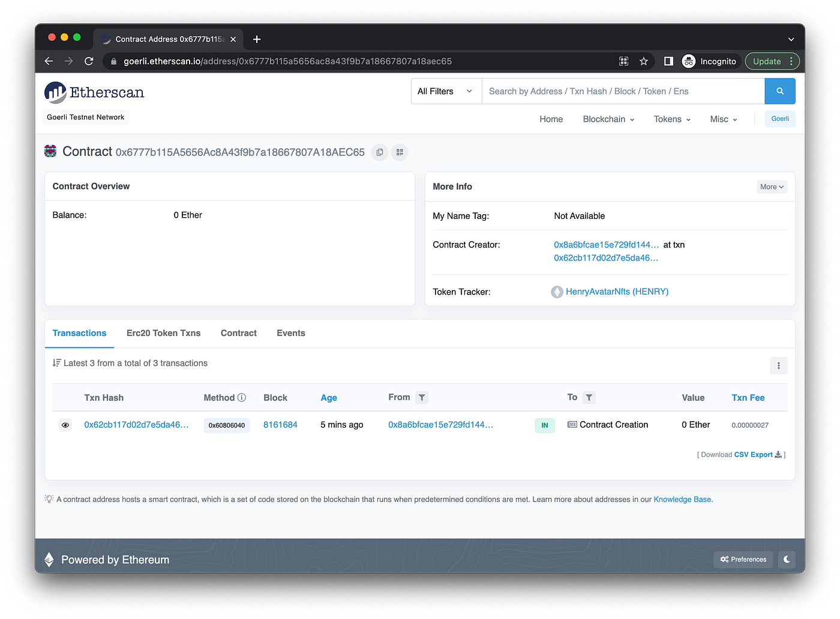
Task: Show QR code for contract address
Action: pyautogui.click(x=400, y=152)
